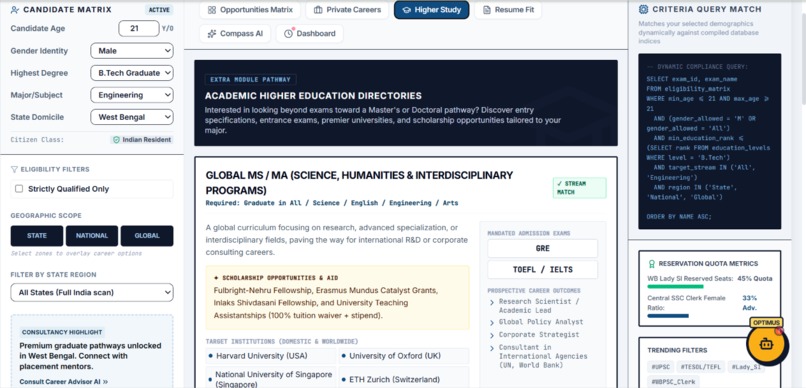806x388 pixels.
Task: Switch to the Private Careers tab
Action: click(x=347, y=10)
